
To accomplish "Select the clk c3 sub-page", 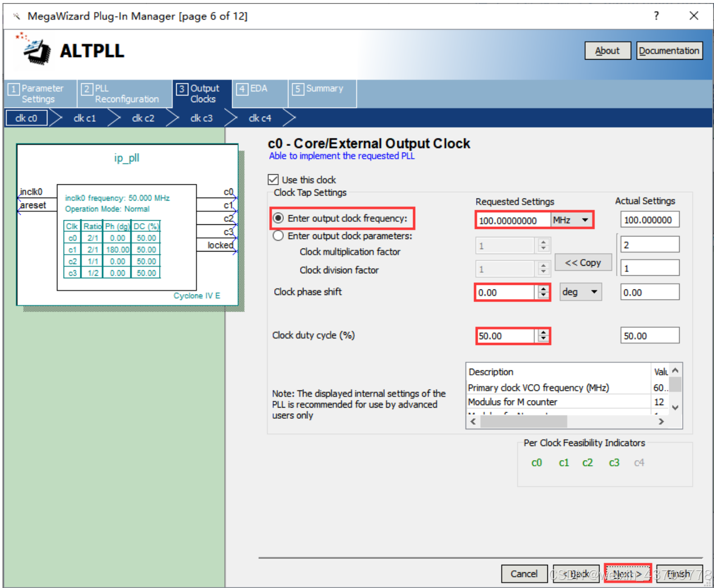I will pos(201,118).
